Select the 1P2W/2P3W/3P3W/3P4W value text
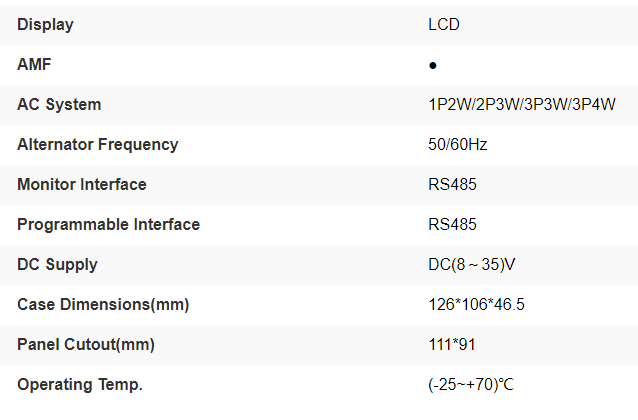 point(521,104)
